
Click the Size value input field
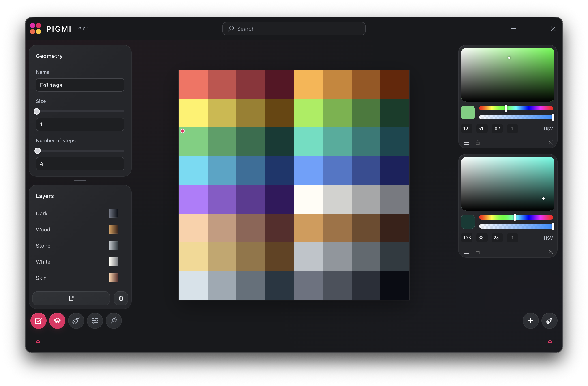click(80, 124)
